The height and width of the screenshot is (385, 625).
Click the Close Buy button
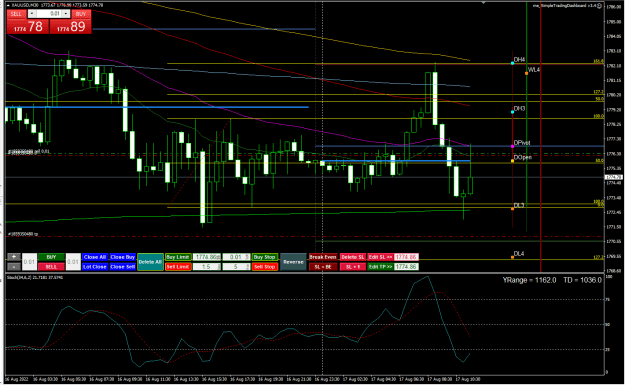123,257
